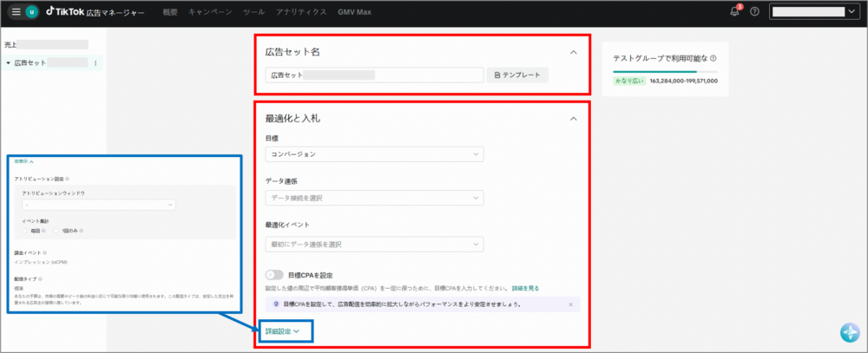Select the 1回のみ radio button

tap(55, 231)
